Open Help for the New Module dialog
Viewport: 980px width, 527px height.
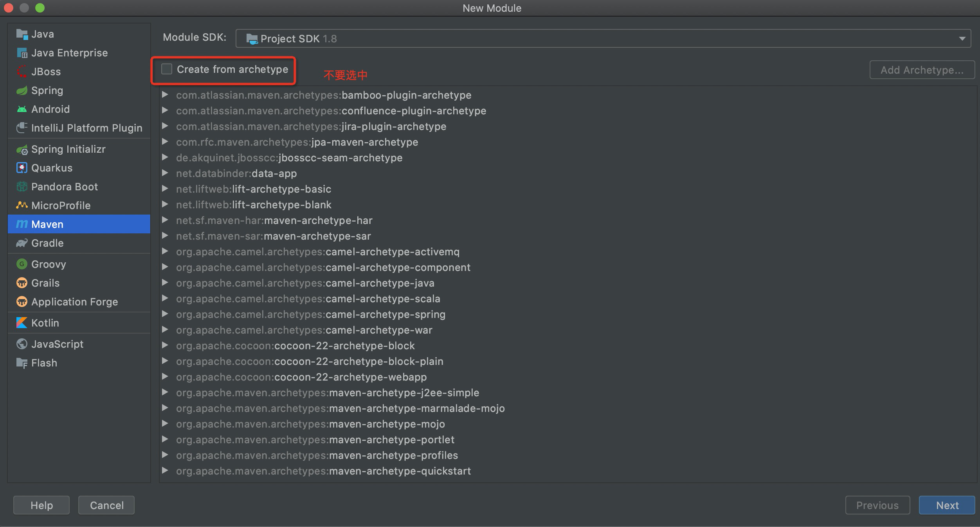point(41,505)
